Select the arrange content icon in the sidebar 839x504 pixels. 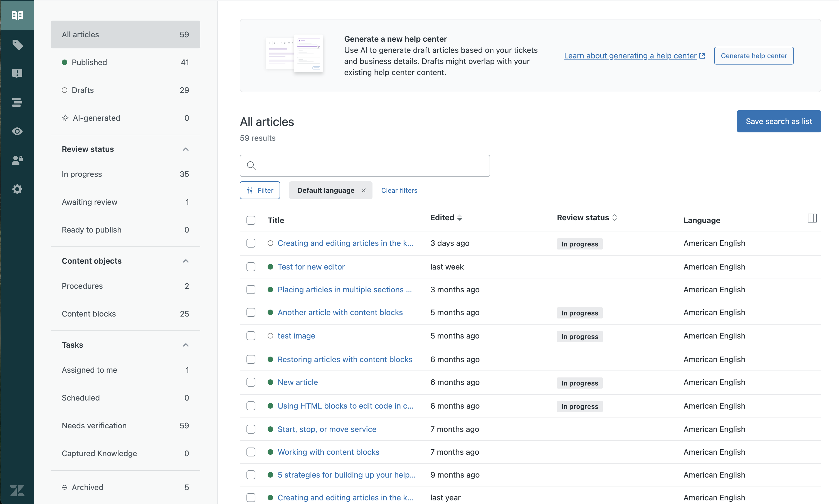[x=17, y=102]
